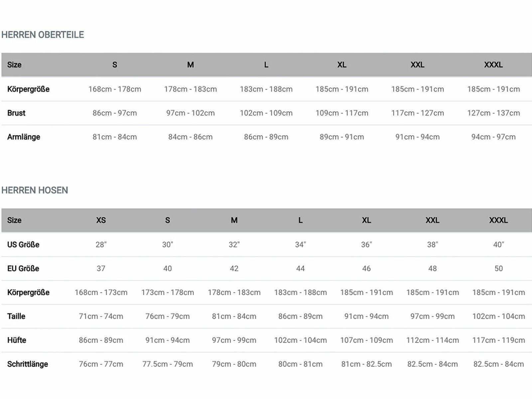Click the HERREN OBERTEILE heading
This screenshot has height=399, width=532.
[x=43, y=35]
